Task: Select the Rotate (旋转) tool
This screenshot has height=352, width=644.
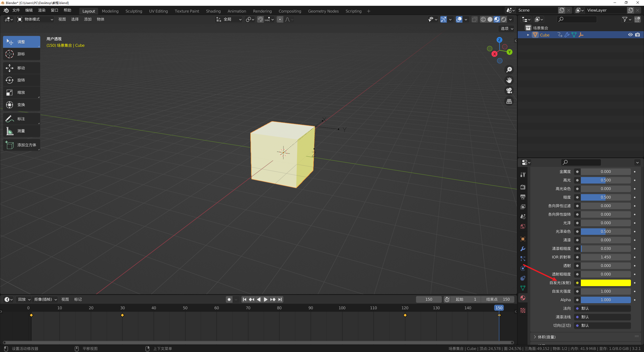Action: pyautogui.click(x=21, y=80)
